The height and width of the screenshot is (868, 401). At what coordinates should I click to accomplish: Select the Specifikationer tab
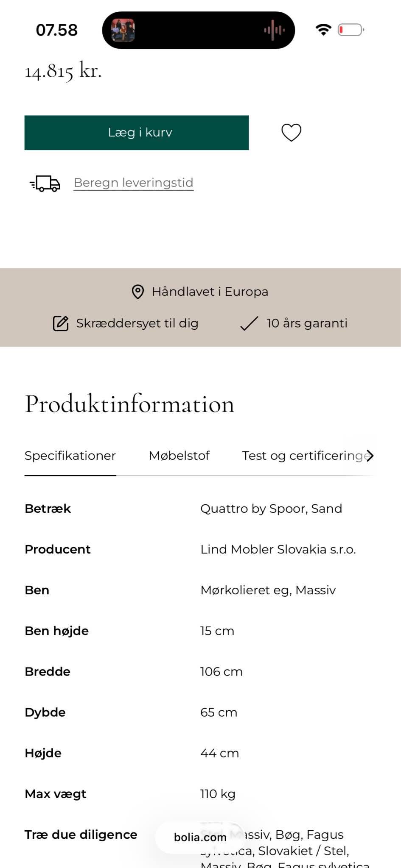click(x=70, y=456)
